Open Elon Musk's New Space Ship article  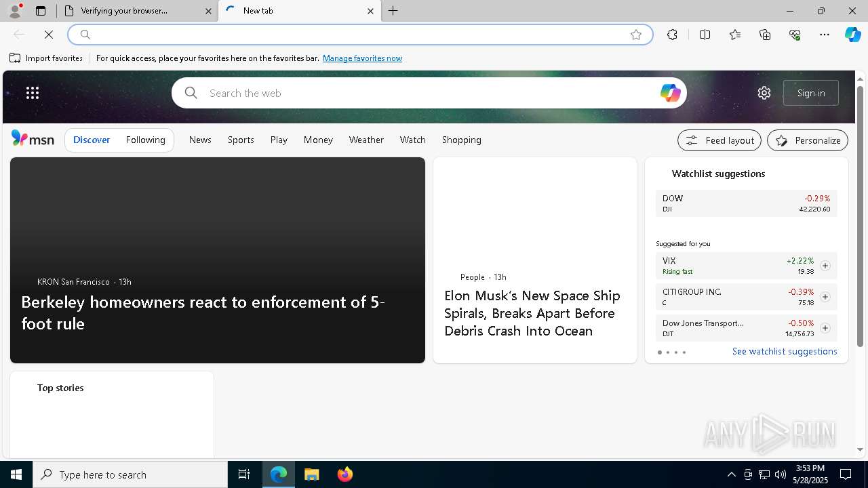pos(532,313)
